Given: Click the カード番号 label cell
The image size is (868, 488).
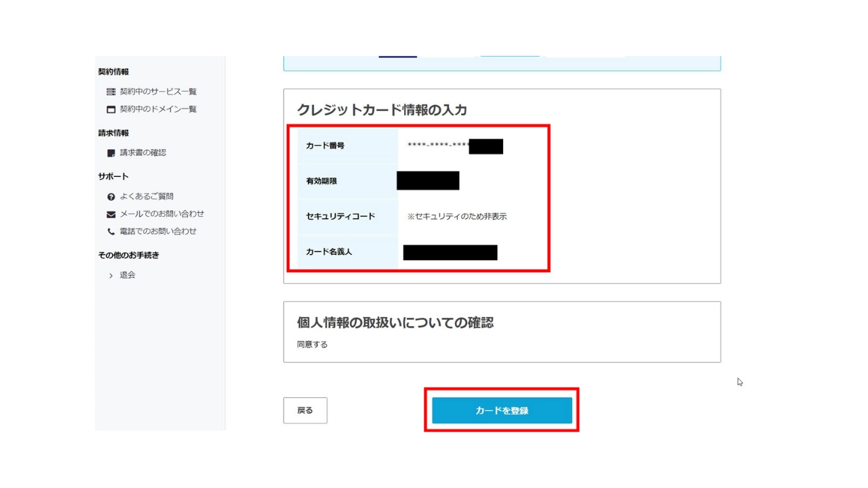Looking at the screenshot, I should click(x=347, y=146).
